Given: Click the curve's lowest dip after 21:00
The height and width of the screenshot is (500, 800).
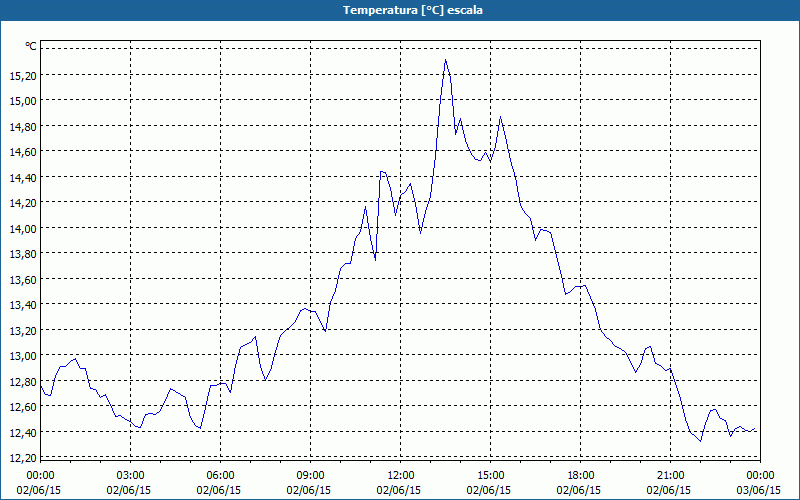Looking at the screenshot, I should [x=701, y=441].
